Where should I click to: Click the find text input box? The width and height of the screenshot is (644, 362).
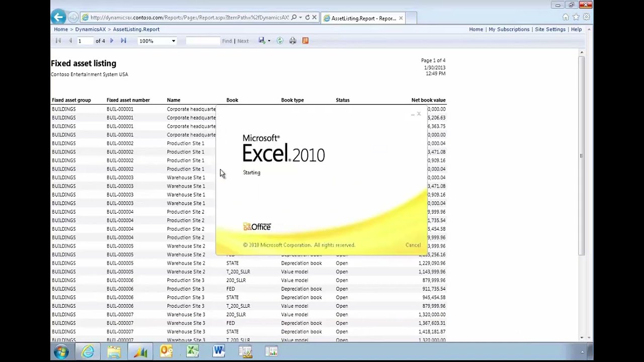point(203,41)
